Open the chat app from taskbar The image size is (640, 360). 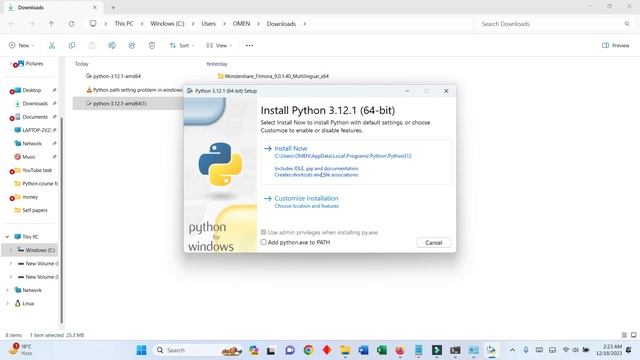(x=290, y=350)
